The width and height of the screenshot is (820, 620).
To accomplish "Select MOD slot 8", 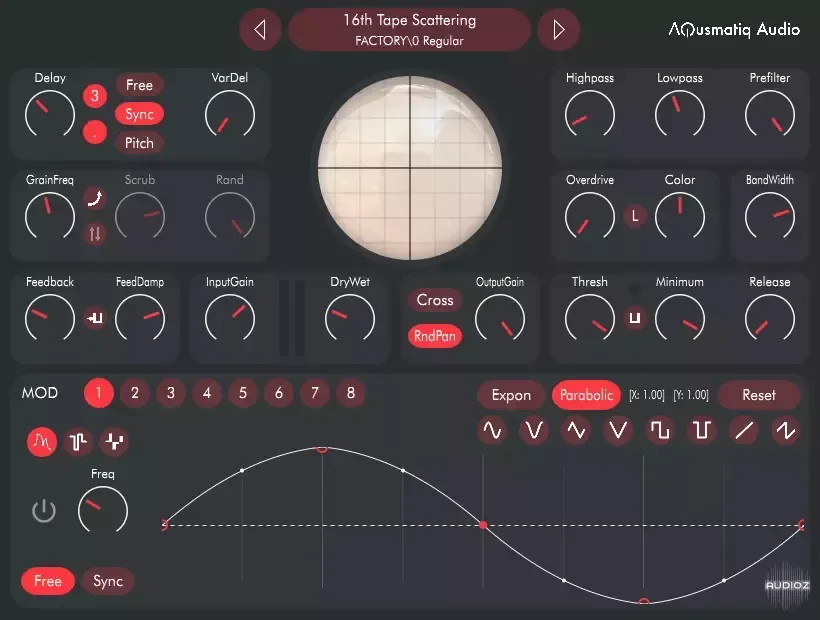I will 351,393.
